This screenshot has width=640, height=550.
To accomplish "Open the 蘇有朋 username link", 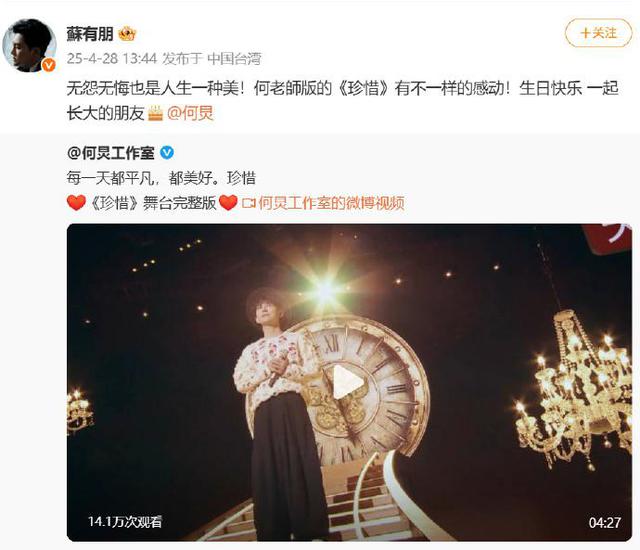I will coord(90,33).
